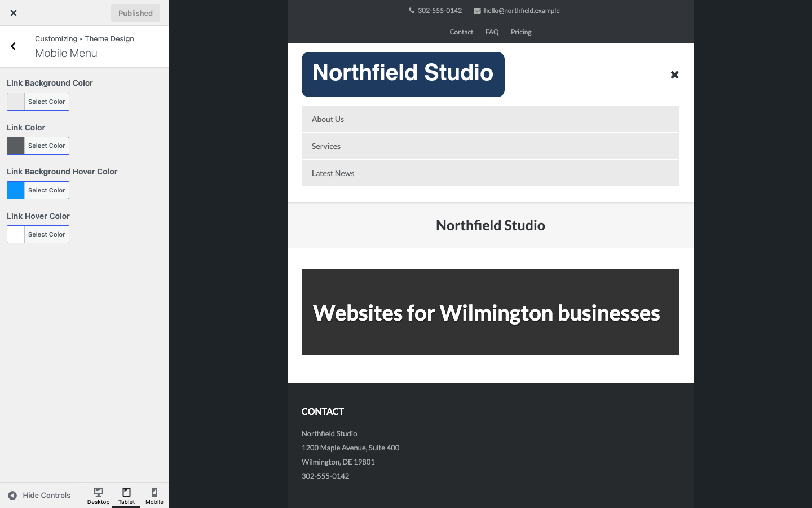
Task: Click the hello@northfield.example email link
Action: (x=522, y=11)
